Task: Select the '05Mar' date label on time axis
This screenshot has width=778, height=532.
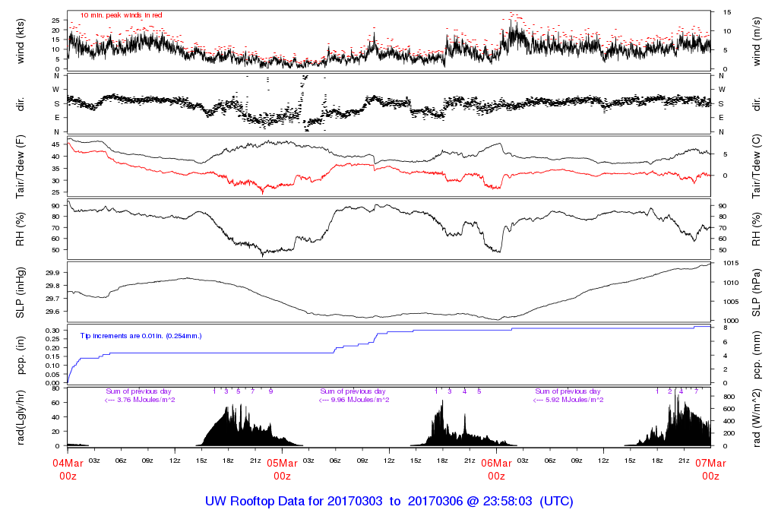Action: click(x=283, y=464)
